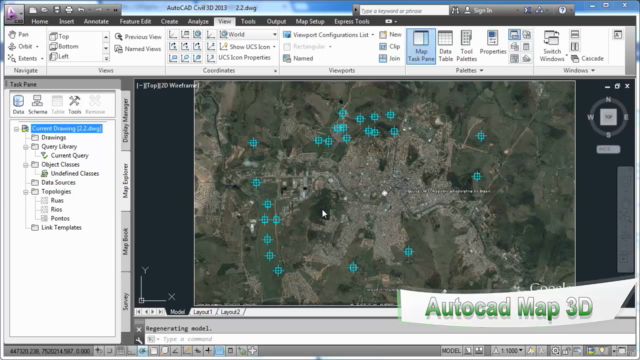Screen dimensions: 640x360
Task: Expand the Orbit dropdown arrow
Action: tap(37, 47)
